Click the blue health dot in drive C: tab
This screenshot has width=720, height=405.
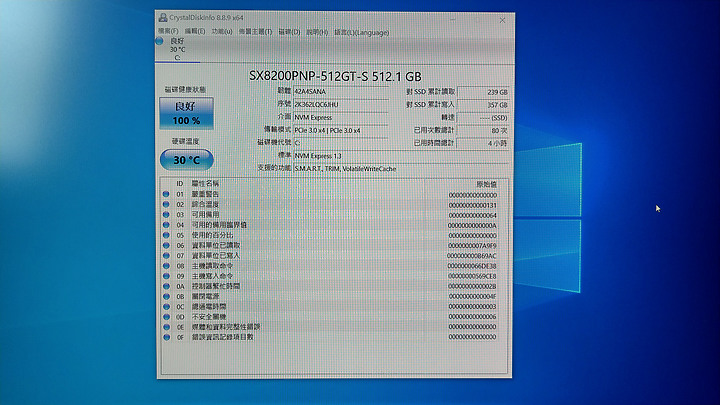pos(159,41)
